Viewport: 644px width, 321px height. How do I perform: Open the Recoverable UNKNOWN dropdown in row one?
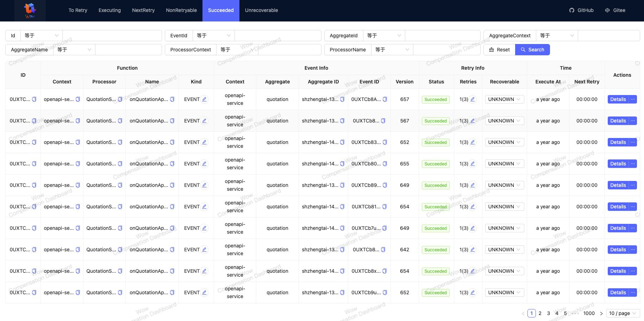(x=504, y=99)
